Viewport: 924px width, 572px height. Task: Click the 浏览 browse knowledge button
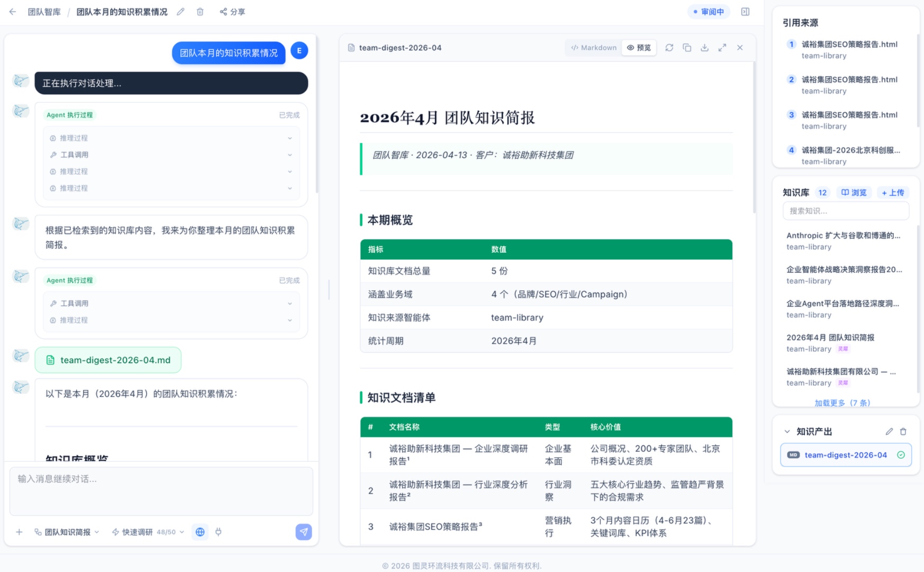854,193
